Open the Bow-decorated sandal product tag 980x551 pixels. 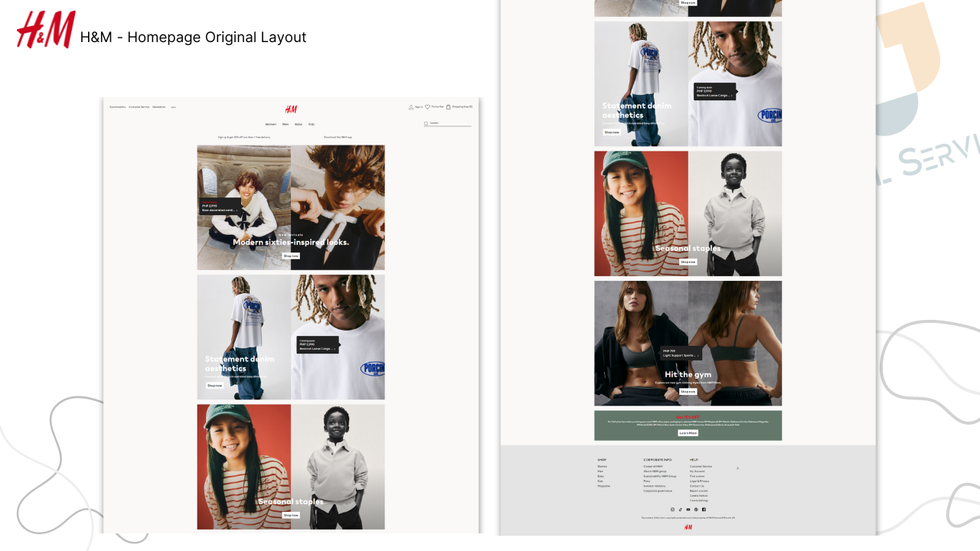(221, 206)
